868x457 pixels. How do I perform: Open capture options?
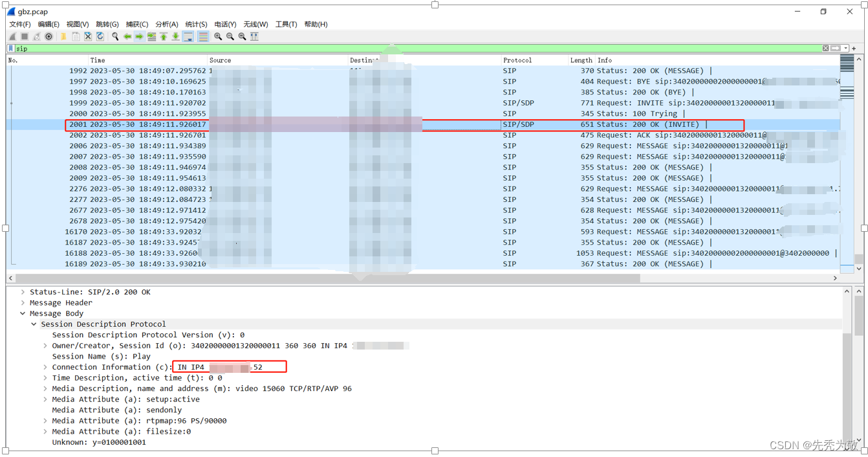pos(49,37)
